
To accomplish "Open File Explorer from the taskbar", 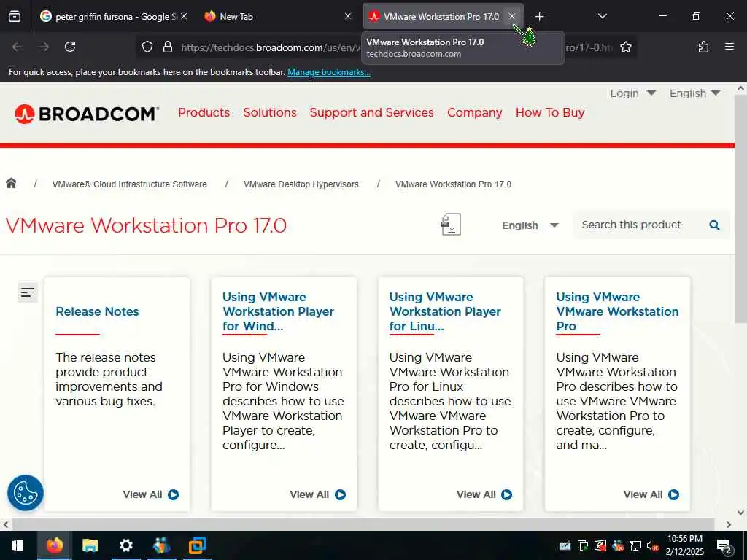I will [x=90, y=545].
